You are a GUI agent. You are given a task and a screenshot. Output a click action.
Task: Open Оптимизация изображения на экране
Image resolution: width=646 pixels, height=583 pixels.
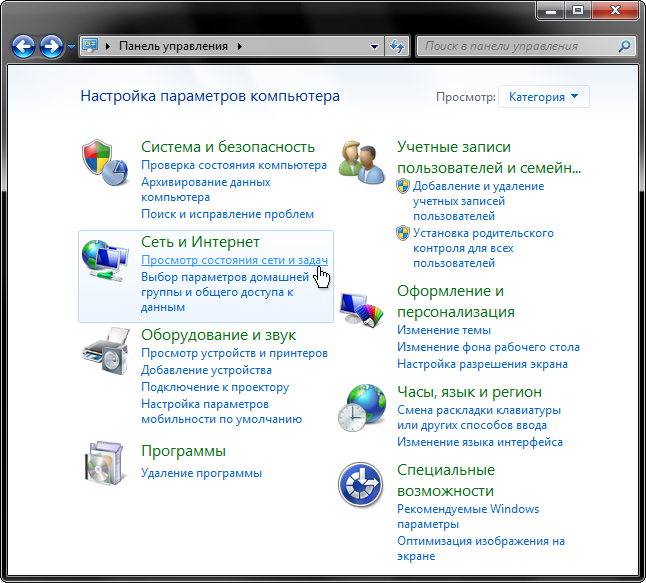pyautogui.click(x=481, y=548)
